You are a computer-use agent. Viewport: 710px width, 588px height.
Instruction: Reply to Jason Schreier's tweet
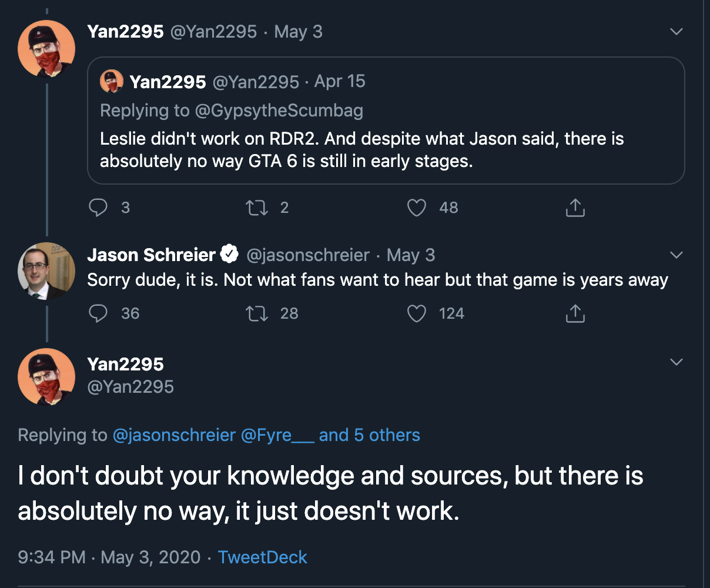click(x=98, y=313)
